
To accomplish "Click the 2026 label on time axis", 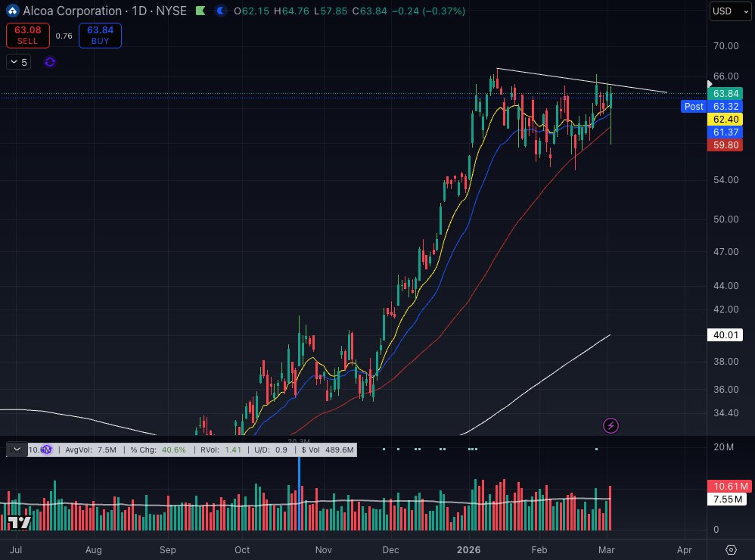I will click(468, 550).
